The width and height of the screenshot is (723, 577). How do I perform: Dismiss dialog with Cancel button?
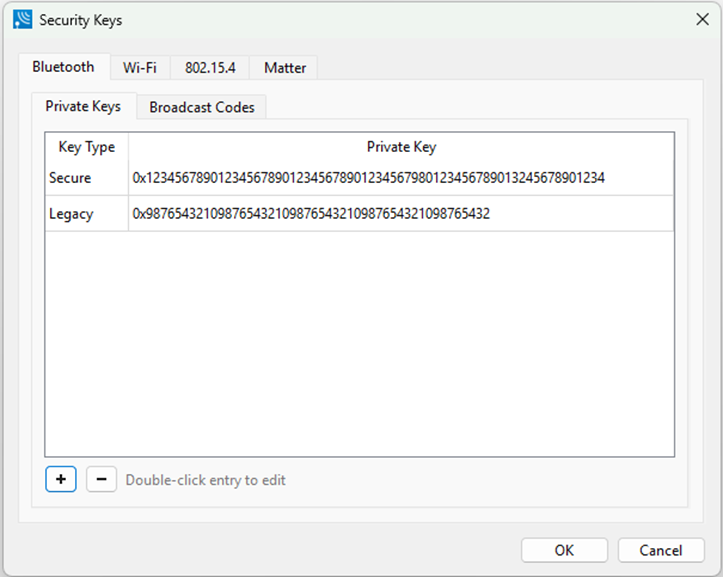coord(661,550)
